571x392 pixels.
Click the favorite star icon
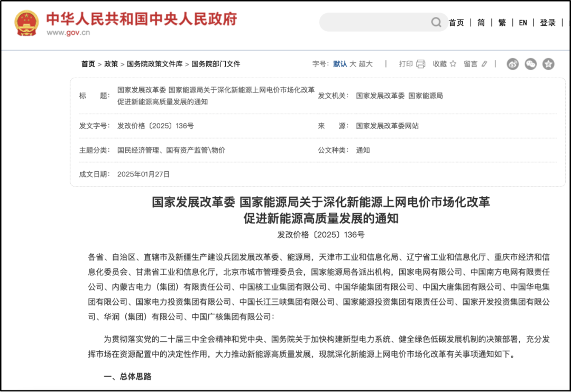pos(453,64)
